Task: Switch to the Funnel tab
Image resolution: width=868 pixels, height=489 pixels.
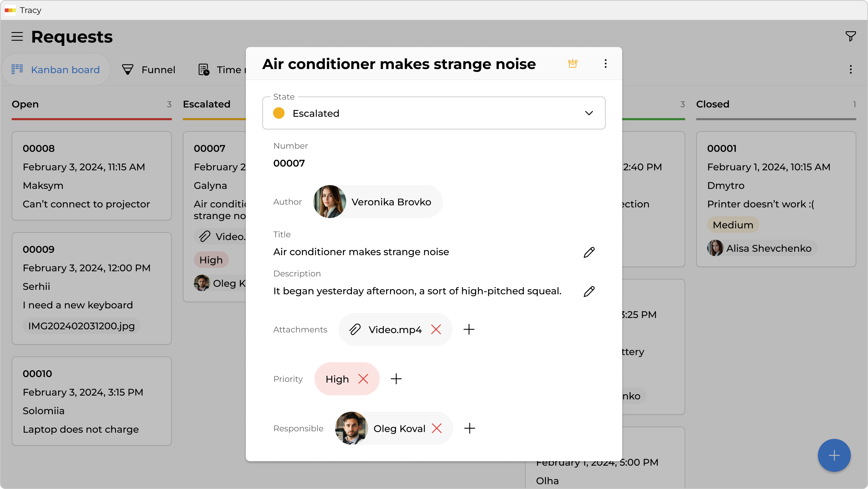Action: [149, 70]
